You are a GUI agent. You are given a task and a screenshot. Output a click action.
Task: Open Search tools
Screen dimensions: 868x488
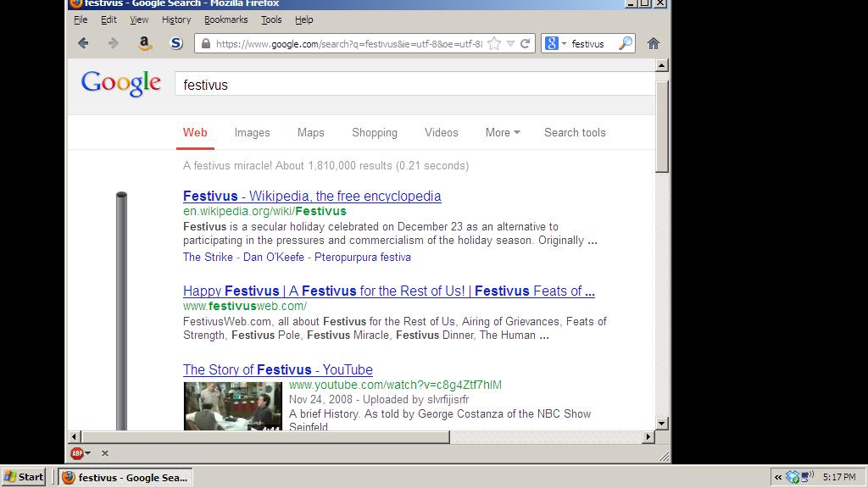(575, 133)
